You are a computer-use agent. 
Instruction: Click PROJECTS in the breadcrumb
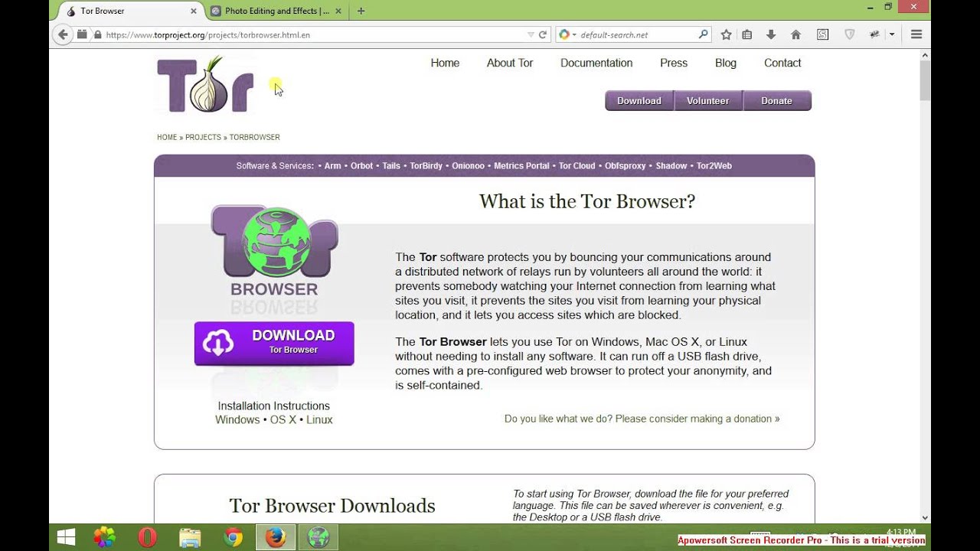click(x=203, y=137)
